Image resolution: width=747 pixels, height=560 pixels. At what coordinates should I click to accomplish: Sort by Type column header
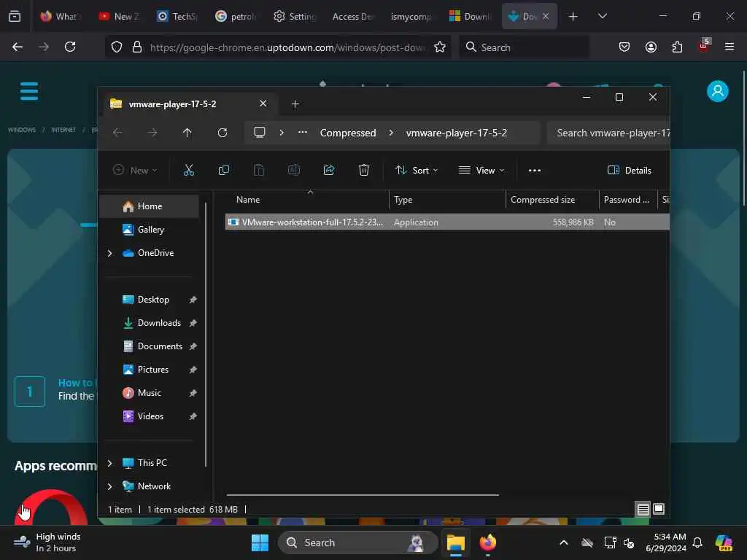447,200
